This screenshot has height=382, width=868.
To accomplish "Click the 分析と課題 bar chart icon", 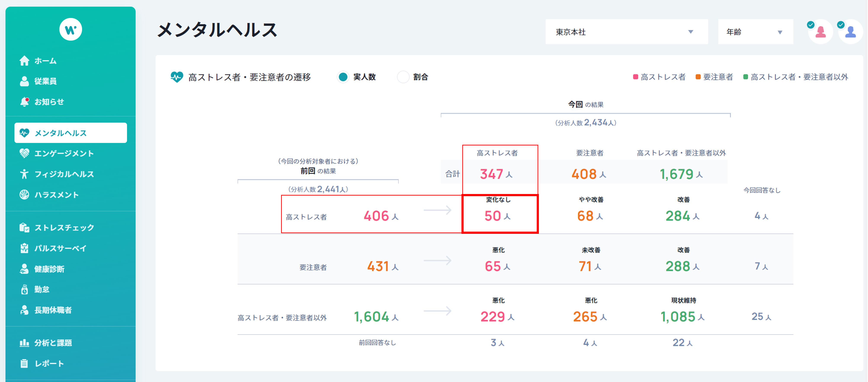I will pos(24,343).
